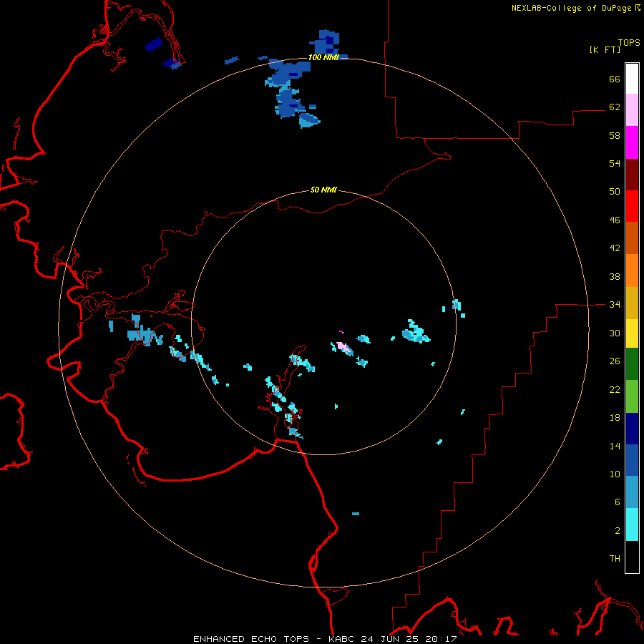Click the "100 NMI" range ring label

pos(323,57)
